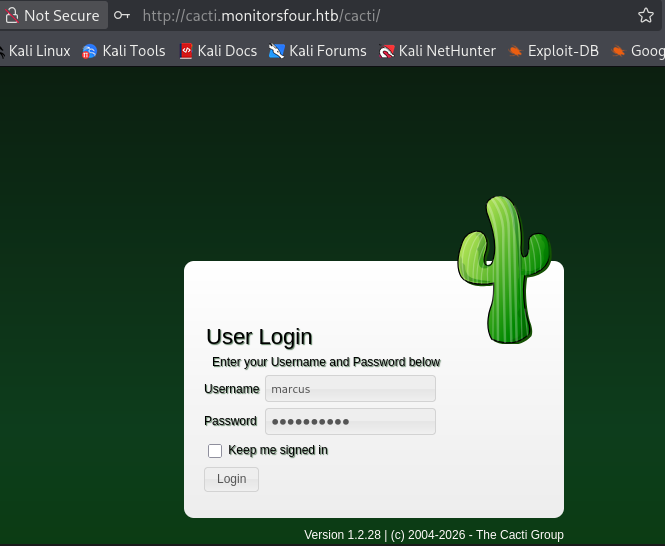Click the Keep me signed in label
Screen dimensions: 665x546
click(278, 450)
